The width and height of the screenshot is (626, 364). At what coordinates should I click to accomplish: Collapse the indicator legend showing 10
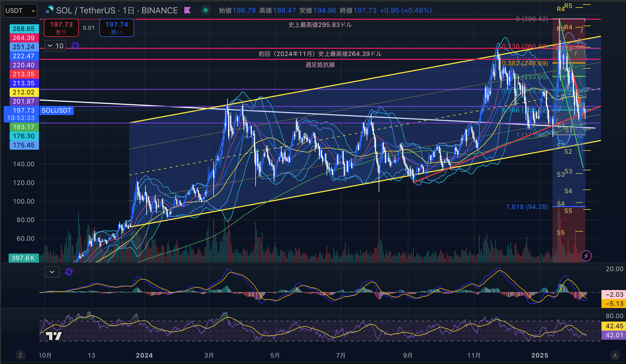click(x=55, y=46)
